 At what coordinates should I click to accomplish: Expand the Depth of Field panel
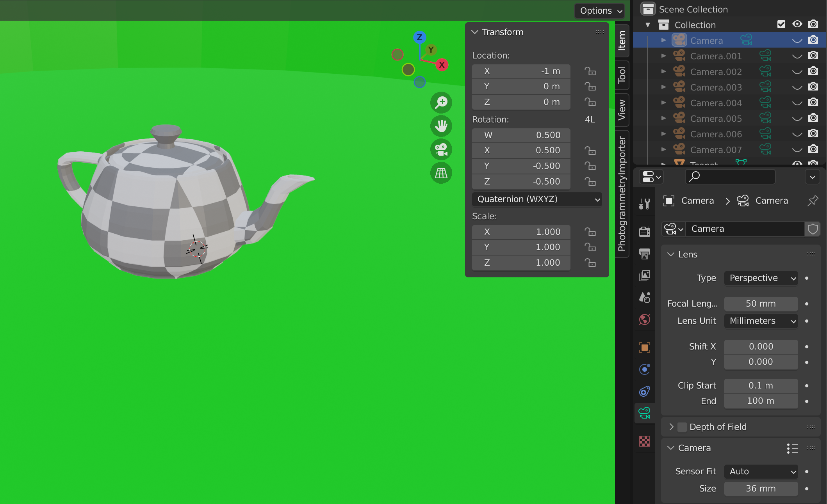click(671, 427)
